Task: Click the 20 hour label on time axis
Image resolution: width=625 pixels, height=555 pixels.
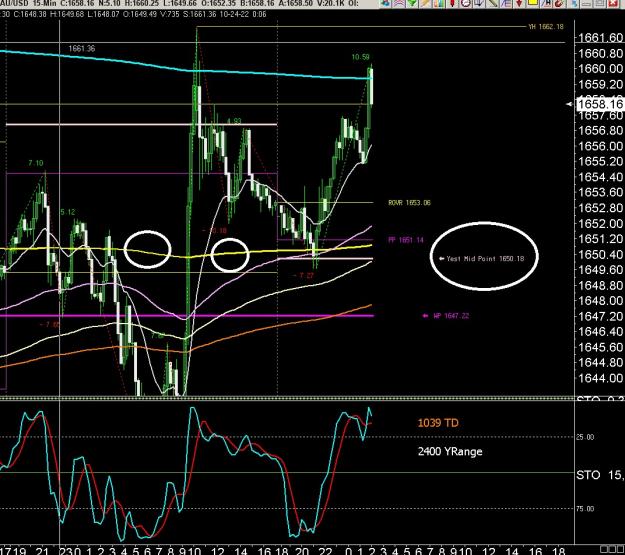Action: (x=302, y=551)
